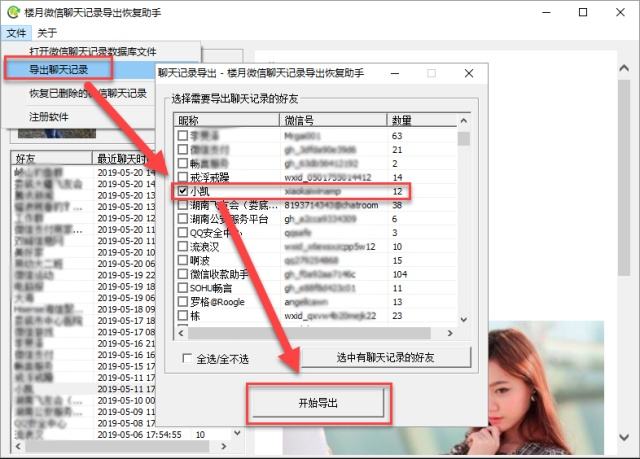Select friend row dated 2019-05-19 22
The height and width of the screenshot is (459, 640).
tap(84, 275)
